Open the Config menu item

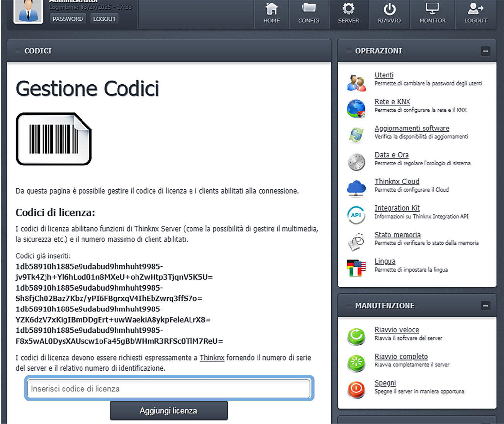click(309, 14)
